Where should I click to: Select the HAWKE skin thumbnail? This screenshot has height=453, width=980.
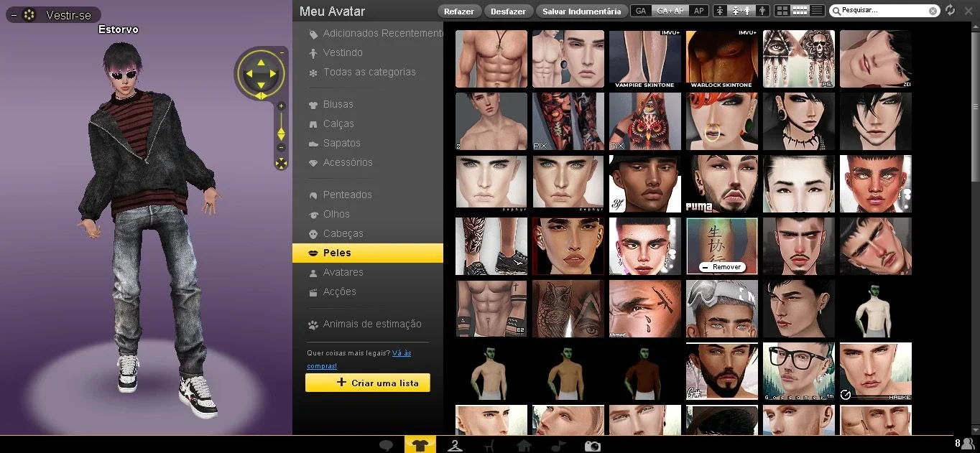[x=875, y=371]
